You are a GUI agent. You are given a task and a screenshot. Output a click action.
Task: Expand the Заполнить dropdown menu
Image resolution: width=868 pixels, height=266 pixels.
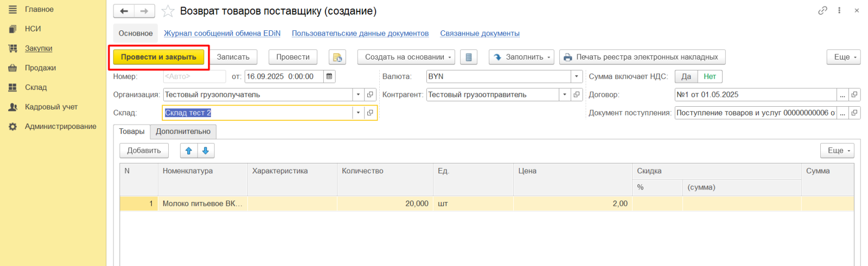click(x=521, y=57)
